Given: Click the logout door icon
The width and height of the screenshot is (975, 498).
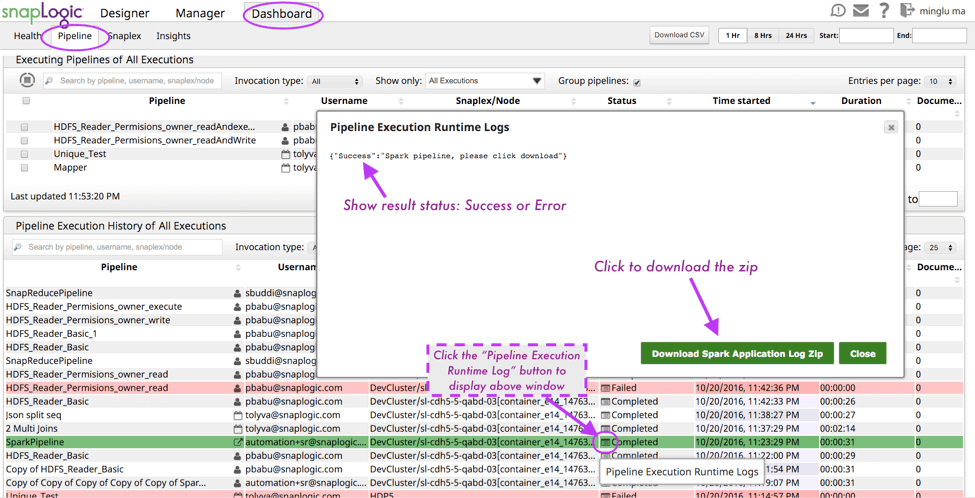Looking at the screenshot, I should coord(907,11).
